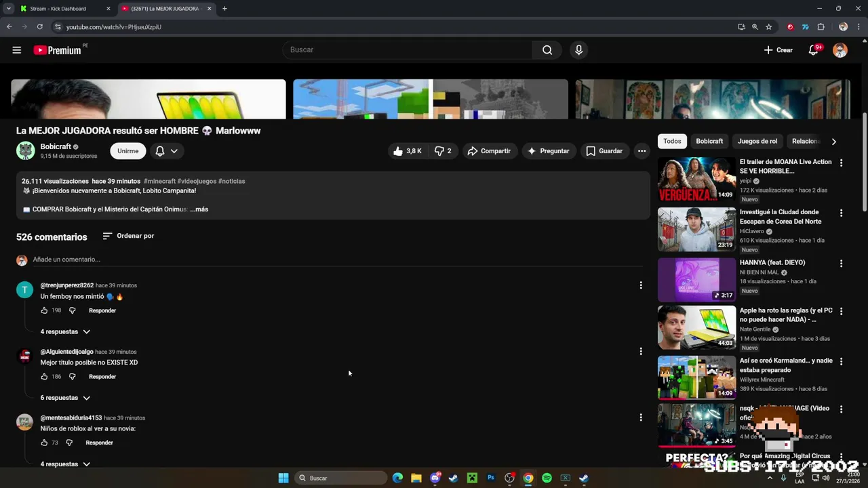Viewport: 868px width, 488px height.
Task: Toggle bookmark star in address bar
Action: click(769, 27)
